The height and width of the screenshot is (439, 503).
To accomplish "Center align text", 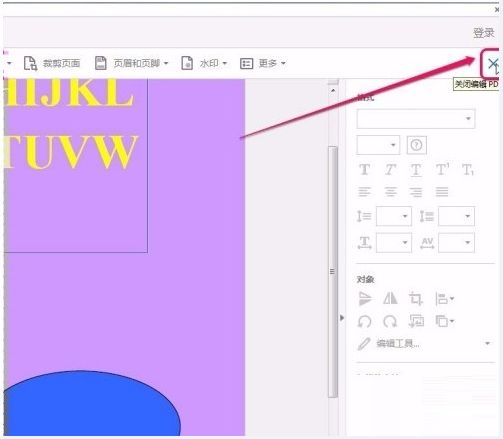I will point(390,192).
